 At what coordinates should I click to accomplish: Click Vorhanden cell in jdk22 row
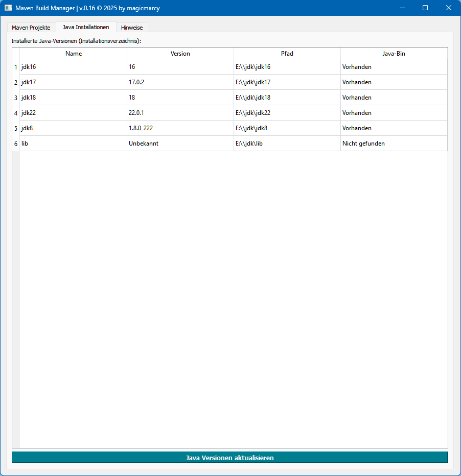(394, 113)
